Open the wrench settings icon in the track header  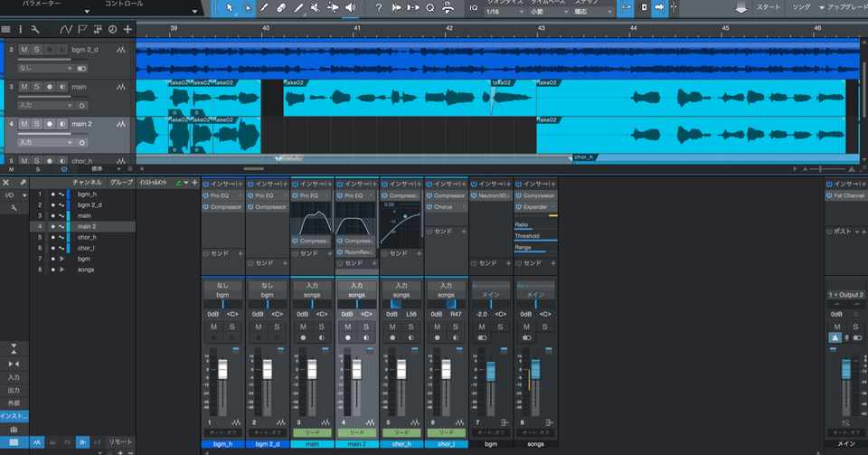(34, 30)
